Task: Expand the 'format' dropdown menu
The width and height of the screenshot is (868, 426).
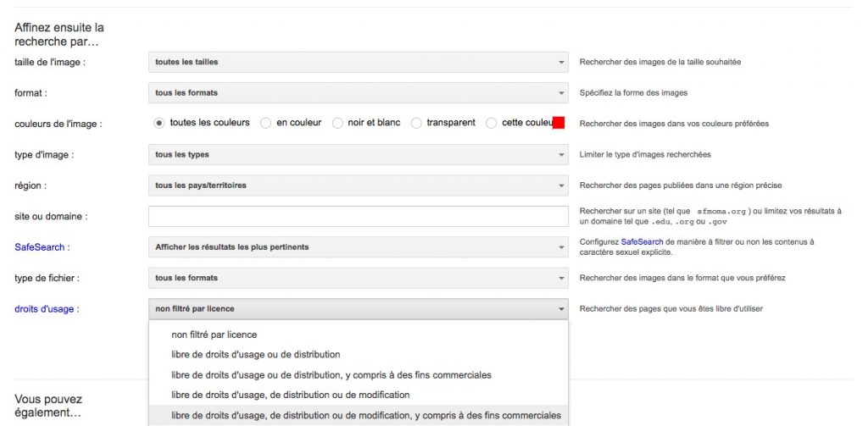Action: pyautogui.click(x=358, y=92)
